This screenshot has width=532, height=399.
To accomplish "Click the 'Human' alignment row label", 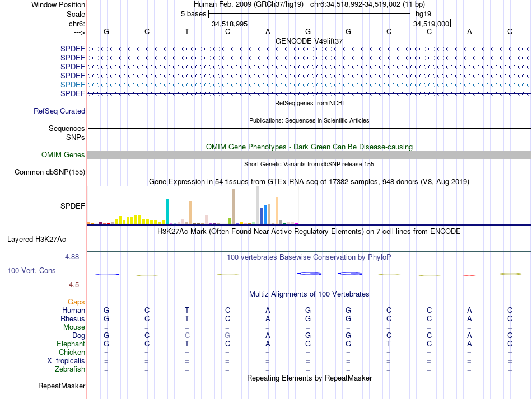I will (73, 310).
